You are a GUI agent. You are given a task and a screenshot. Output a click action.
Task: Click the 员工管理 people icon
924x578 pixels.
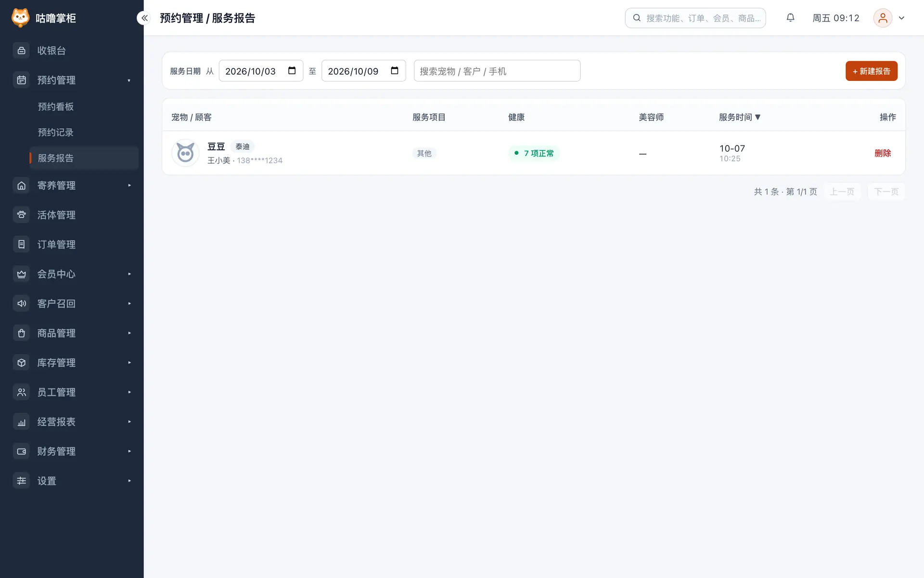(21, 392)
